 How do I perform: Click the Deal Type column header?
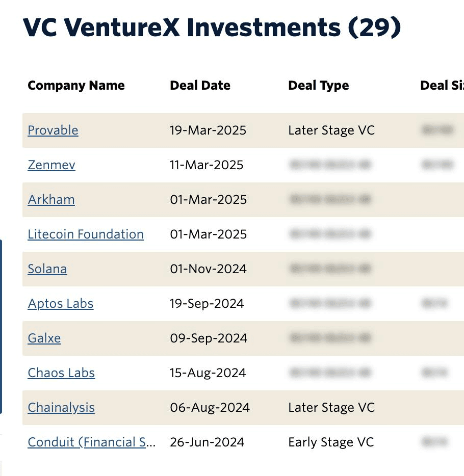pos(319,86)
